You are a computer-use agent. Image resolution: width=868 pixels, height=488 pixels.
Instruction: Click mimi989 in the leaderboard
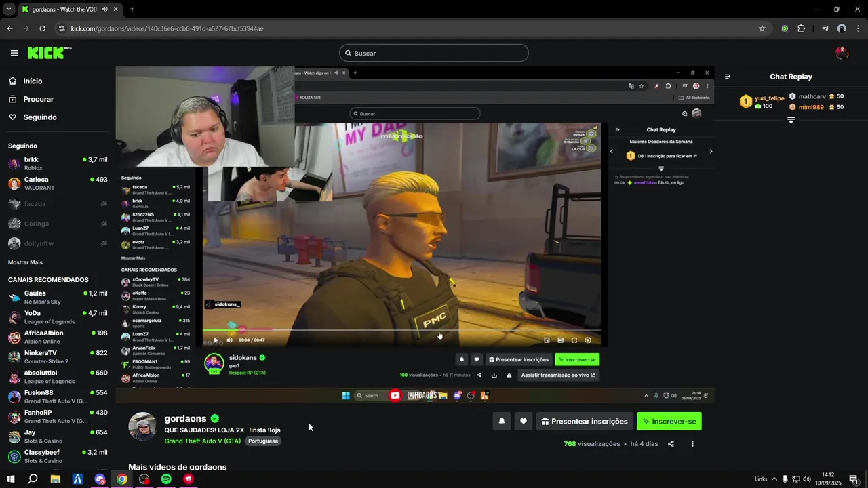pyautogui.click(x=816, y=107)
